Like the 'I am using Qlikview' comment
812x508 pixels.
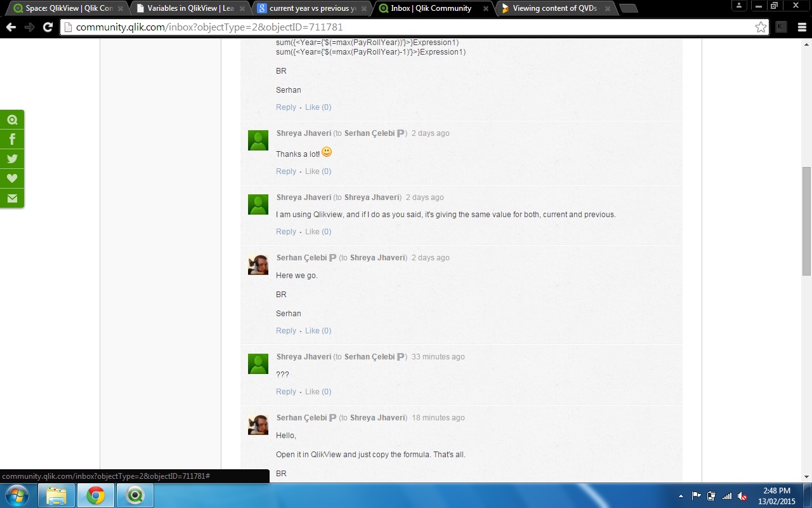[318, 232]
